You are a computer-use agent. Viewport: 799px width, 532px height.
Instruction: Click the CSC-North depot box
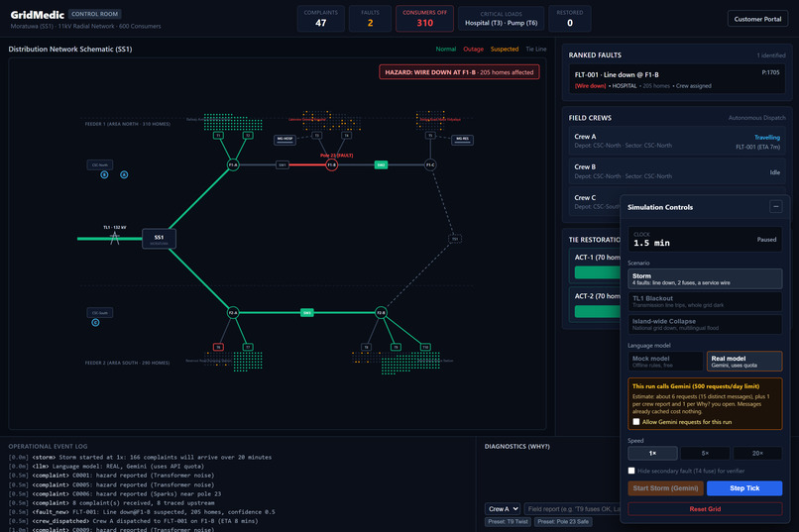point(100,164)
